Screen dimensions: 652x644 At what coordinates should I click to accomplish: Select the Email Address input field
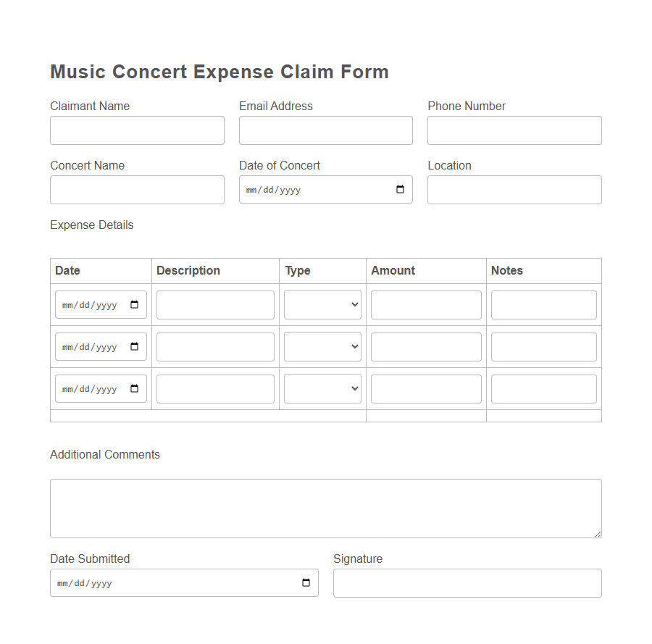(325, 130)
